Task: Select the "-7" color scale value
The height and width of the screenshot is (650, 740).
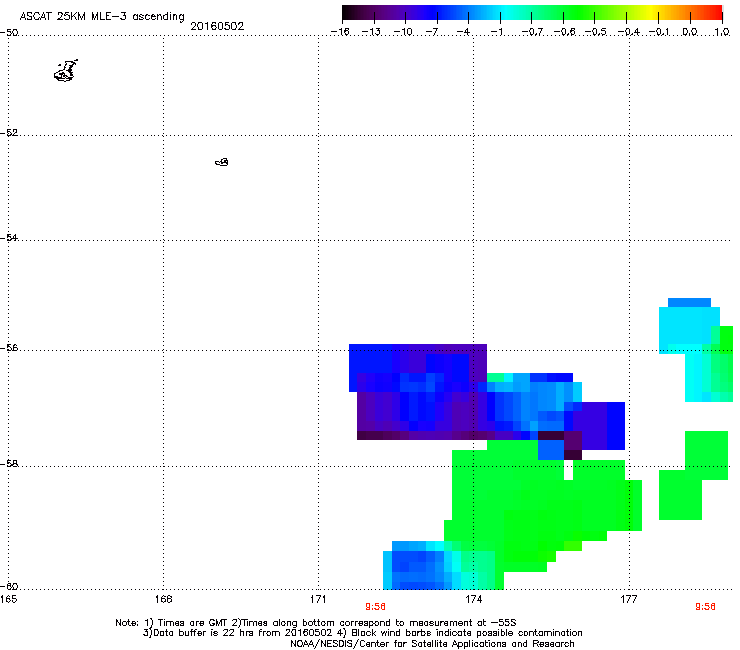Action: coord(431,32)
